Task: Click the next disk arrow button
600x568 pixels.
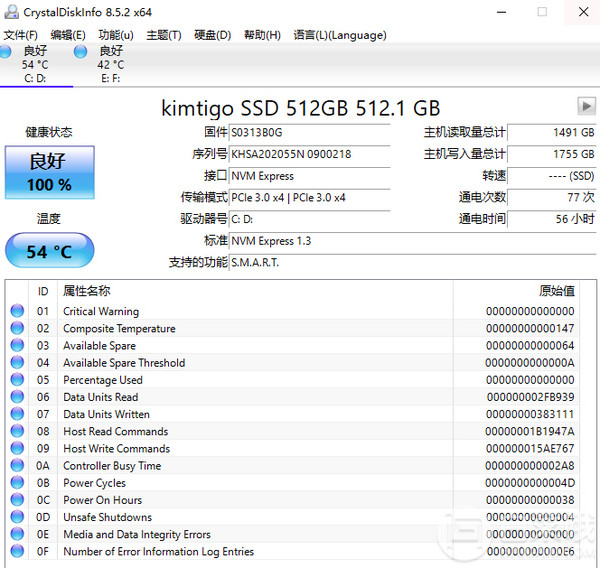Action: tap(586, 106)
